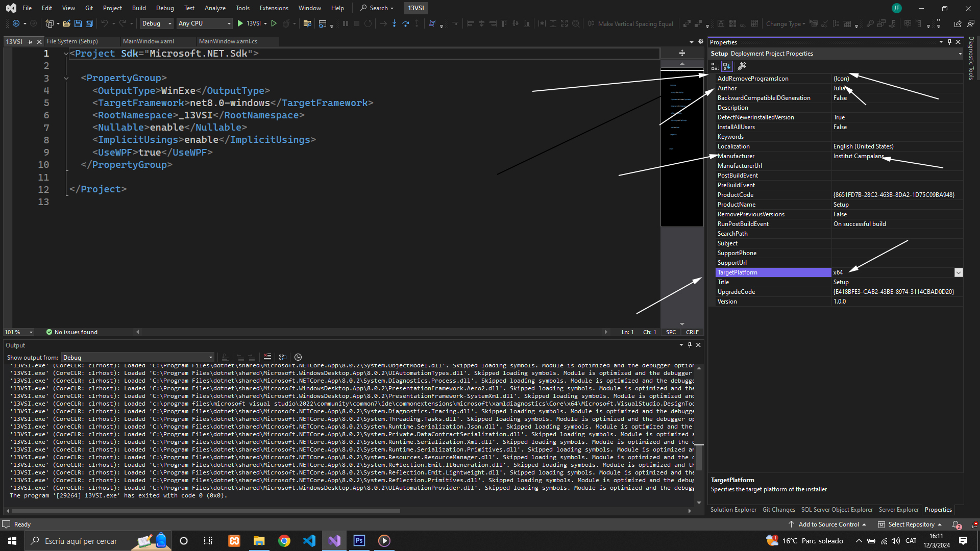Click Select Repository in status bar

911,524
